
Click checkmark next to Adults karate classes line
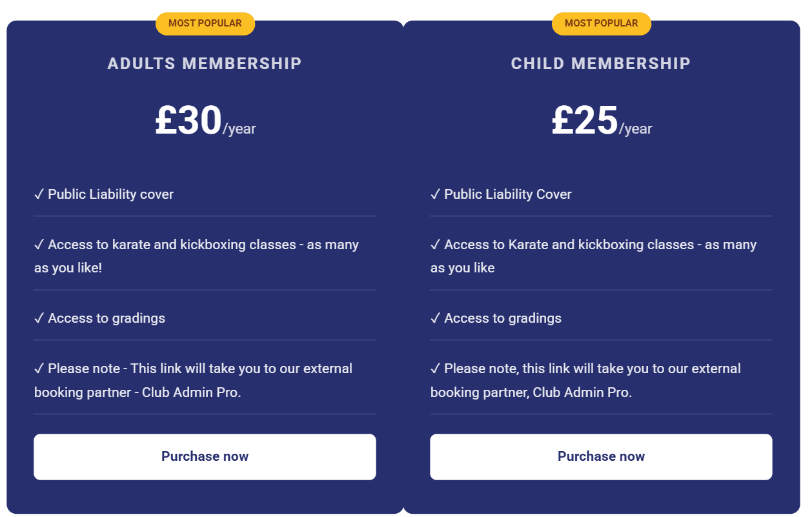pos(39,244)
